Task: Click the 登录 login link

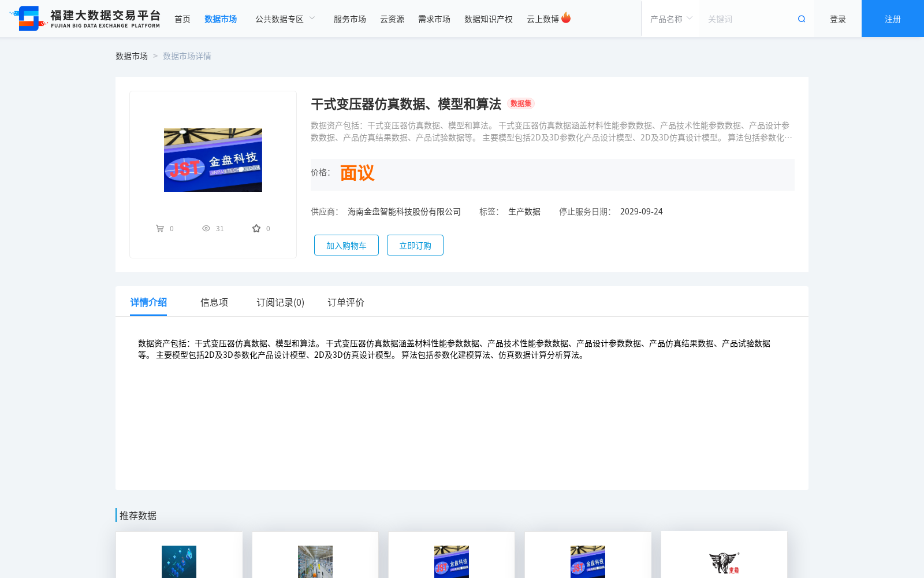Action: pos(838,19)
